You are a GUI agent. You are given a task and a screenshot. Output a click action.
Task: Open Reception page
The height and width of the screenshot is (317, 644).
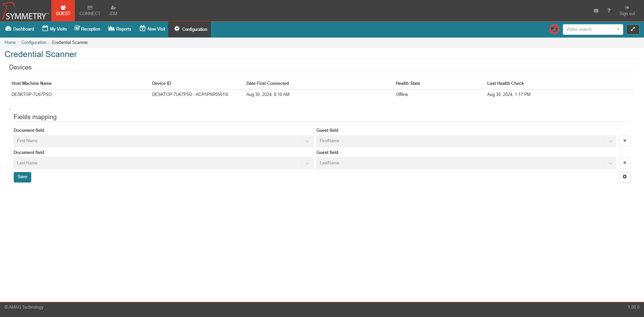[87, 29]
